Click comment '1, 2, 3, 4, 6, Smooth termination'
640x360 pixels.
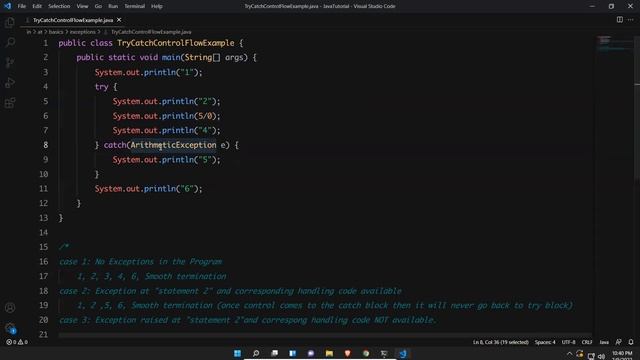point(151,276)
